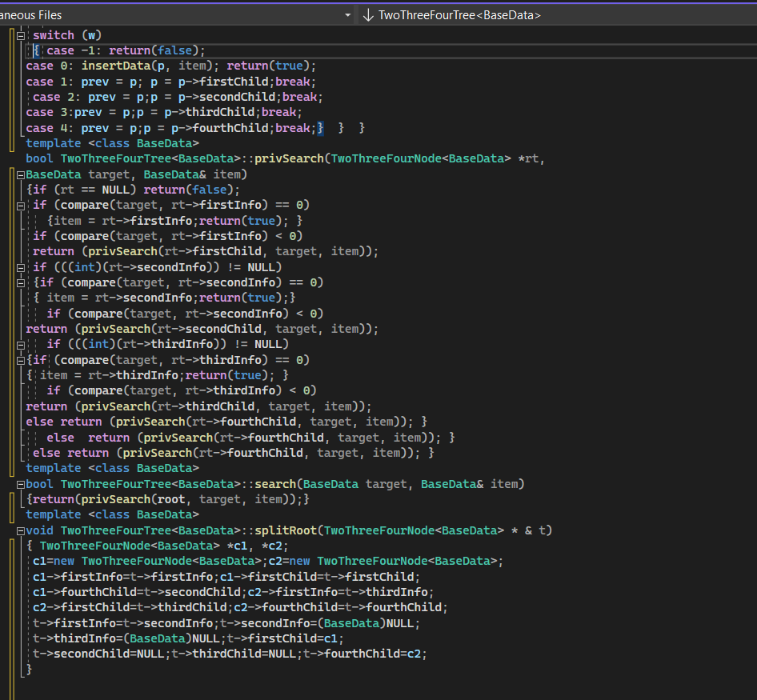Collapse the thirdInfo != NULL if block
This screenshot has width=757, height=700.
click(20, 344)
